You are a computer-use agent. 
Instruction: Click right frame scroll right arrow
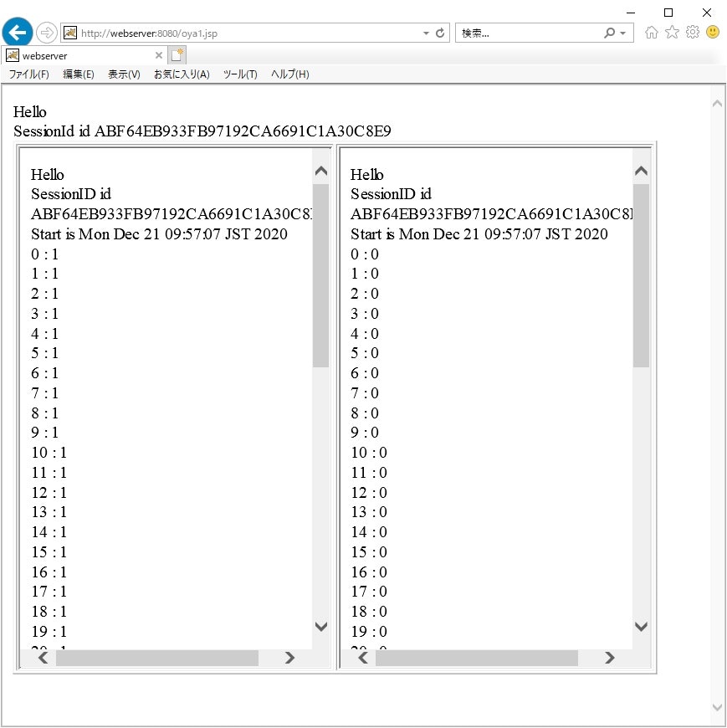[x=610, y=658]
